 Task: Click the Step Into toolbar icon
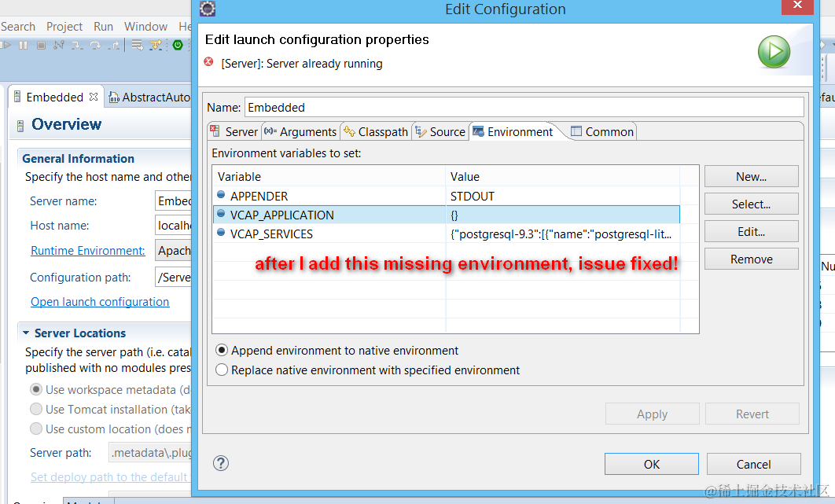(x=77, y=46)
